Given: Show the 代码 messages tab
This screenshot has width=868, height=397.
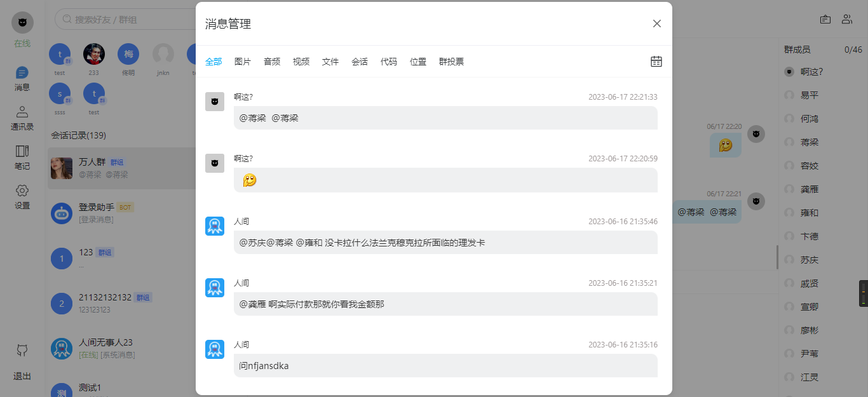Looking at the screenshot, I should 389,62.
